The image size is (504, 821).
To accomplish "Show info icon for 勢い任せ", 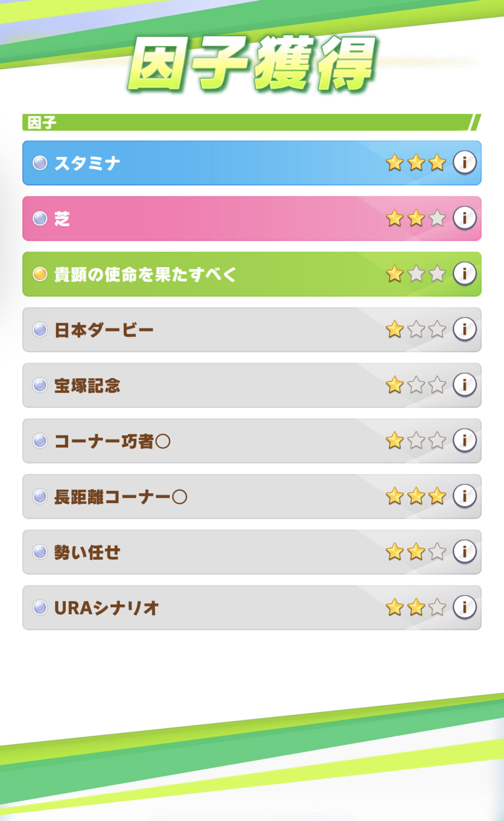I will pyautogui.click(x=464, y=552).
